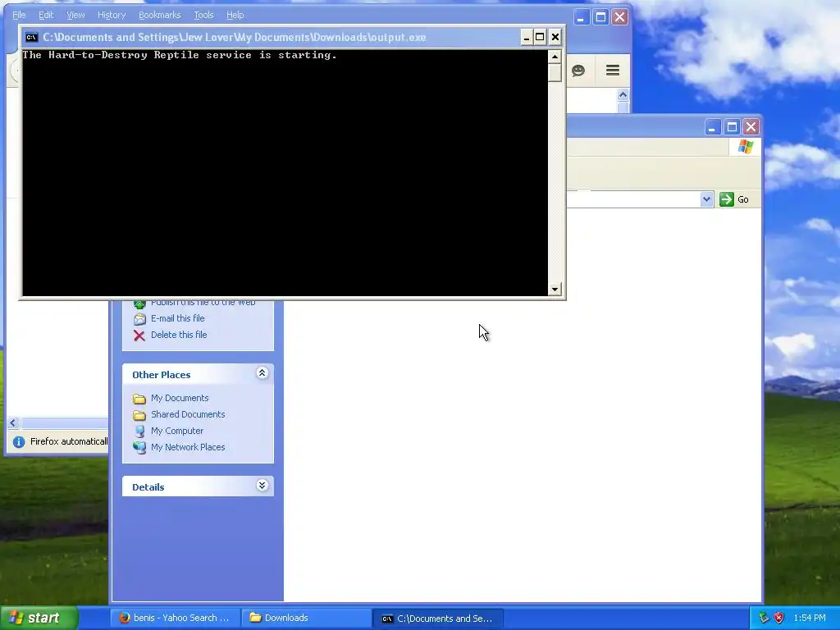This screenshot has height=630, width=840.
Task: Click the Publish this file globe icon
Action: [x=139, y=304]
